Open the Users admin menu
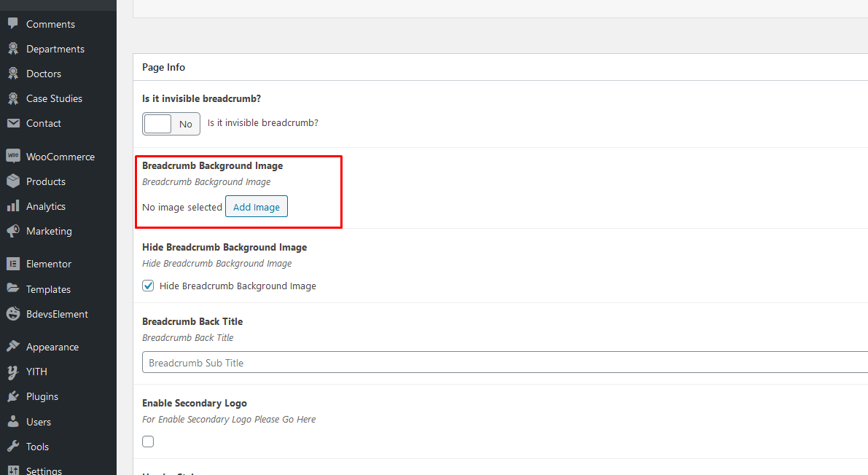 [x=39, y=422]
